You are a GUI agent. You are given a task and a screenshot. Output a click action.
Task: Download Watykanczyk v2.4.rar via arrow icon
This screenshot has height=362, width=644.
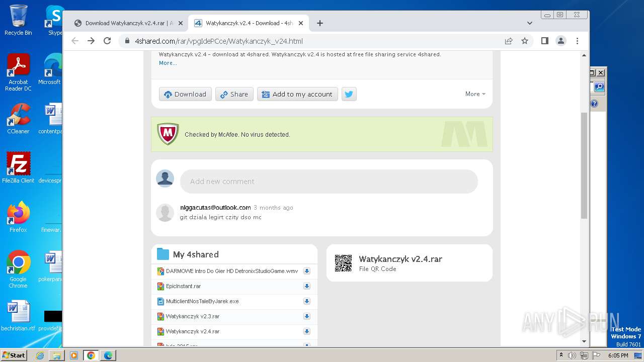(x=306, y=331)
